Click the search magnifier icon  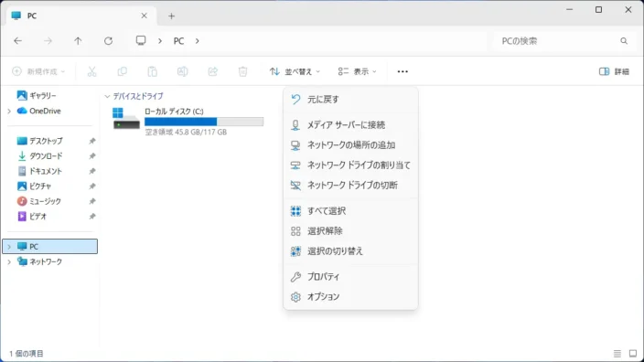pyautogui.click(x=624, y=41)
